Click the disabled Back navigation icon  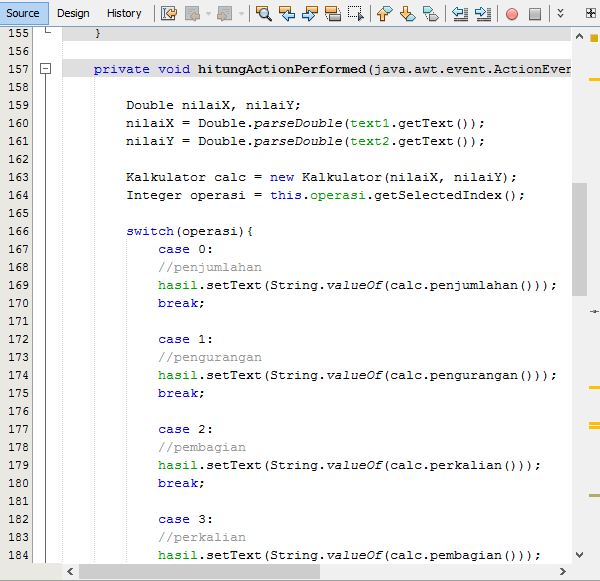192,14
